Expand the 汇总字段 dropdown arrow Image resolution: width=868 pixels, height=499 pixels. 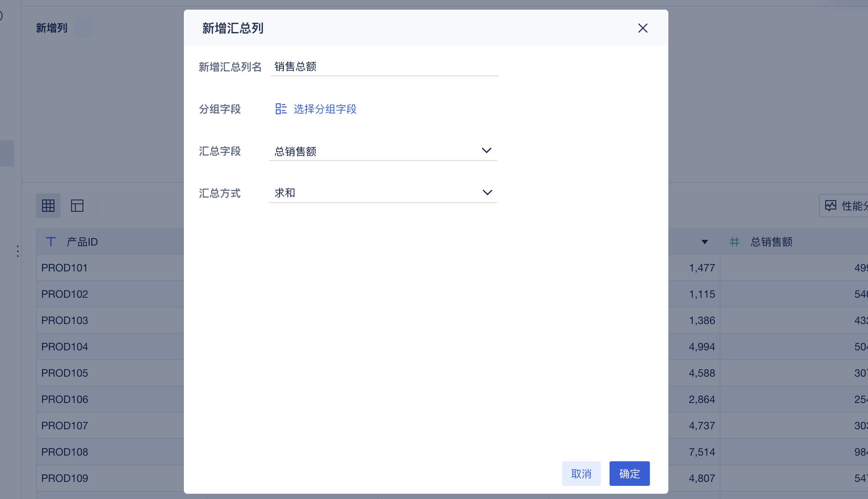(x=486, y=150)
